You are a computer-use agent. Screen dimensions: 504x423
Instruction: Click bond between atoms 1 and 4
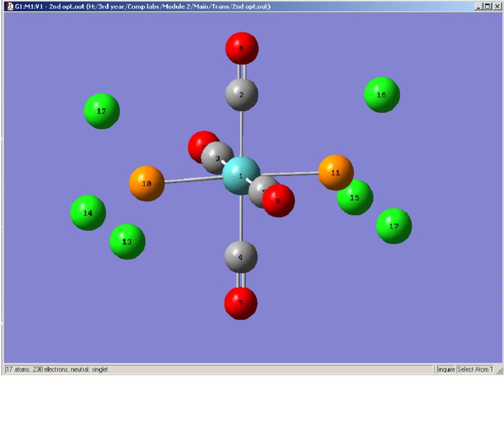click(241, 218)
